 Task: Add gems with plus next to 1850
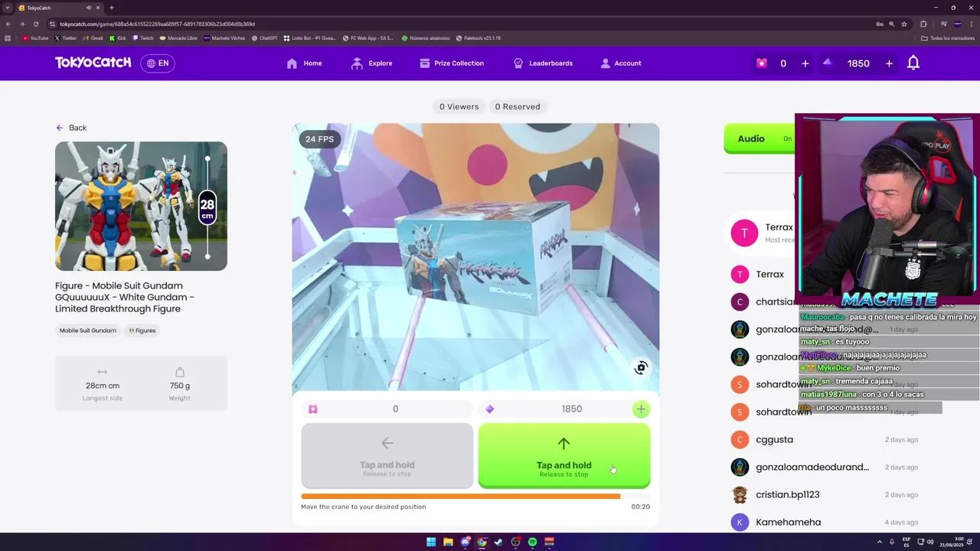click(x=889, y=64)
